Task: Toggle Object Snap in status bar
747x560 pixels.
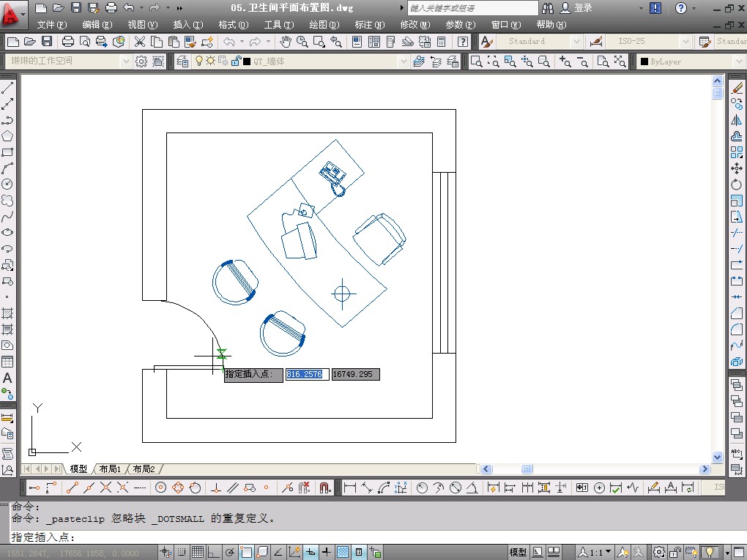Action: click(x=246, y=553)
